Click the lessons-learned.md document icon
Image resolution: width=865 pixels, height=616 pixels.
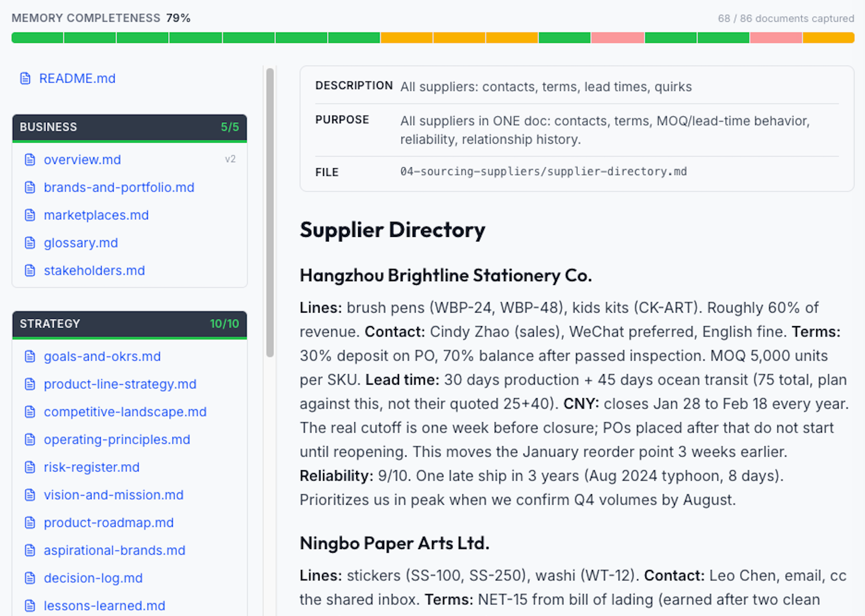[x=30, y=606]
